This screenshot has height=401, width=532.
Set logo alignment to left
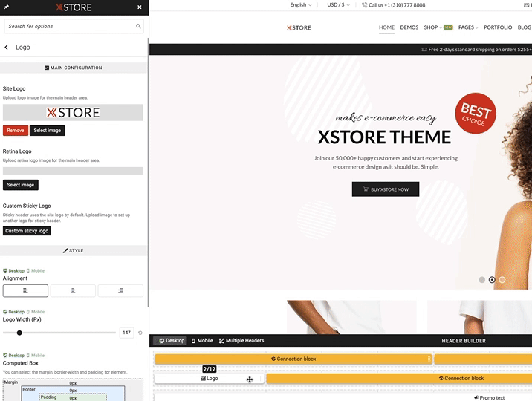(25, 291)
